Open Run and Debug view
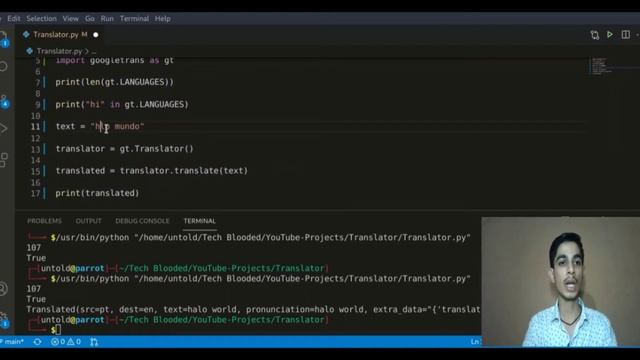The image size is (640, 360). (x=4, y=128)
